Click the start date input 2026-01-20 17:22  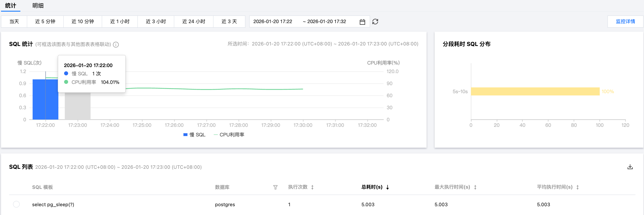coord(273,22)
